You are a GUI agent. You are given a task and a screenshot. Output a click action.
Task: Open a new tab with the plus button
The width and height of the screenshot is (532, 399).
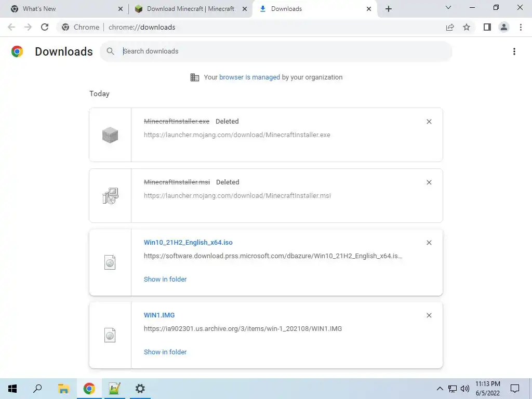pos(389,9)
